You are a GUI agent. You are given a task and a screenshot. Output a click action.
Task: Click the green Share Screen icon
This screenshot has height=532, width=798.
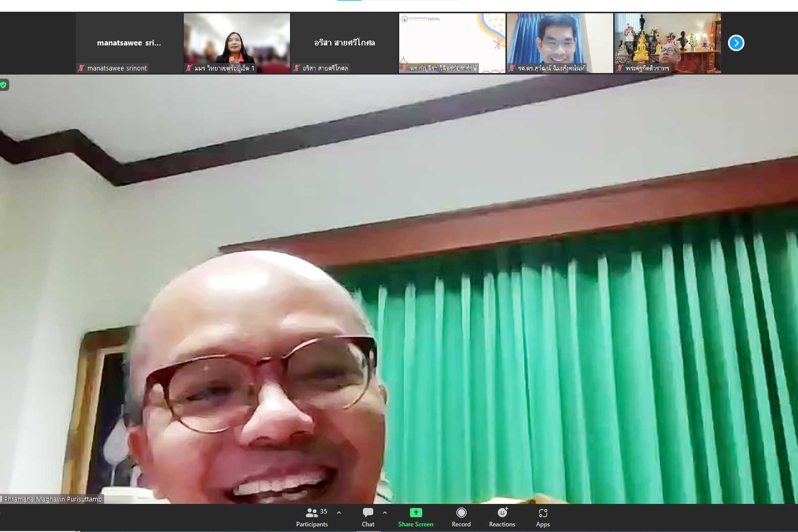point(416,513)
